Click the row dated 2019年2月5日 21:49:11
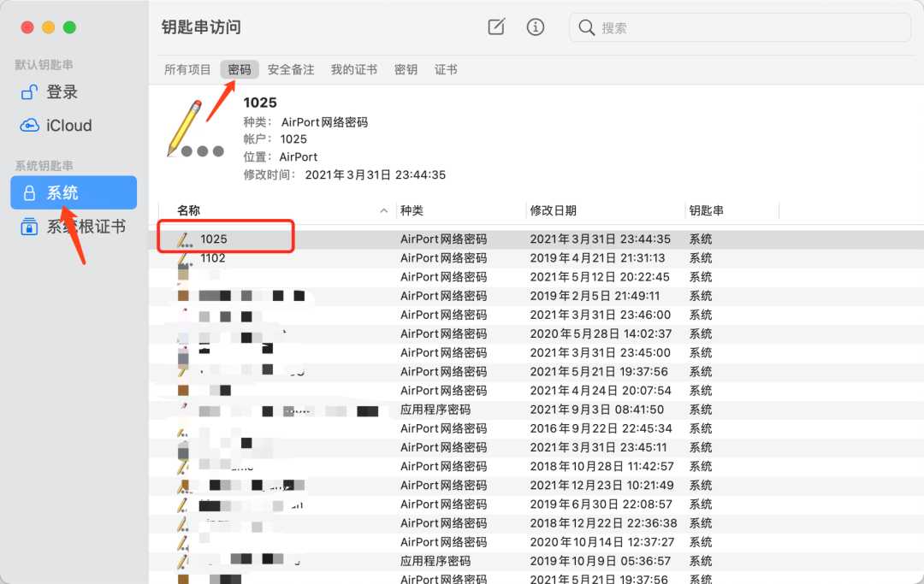 [536, 296]
